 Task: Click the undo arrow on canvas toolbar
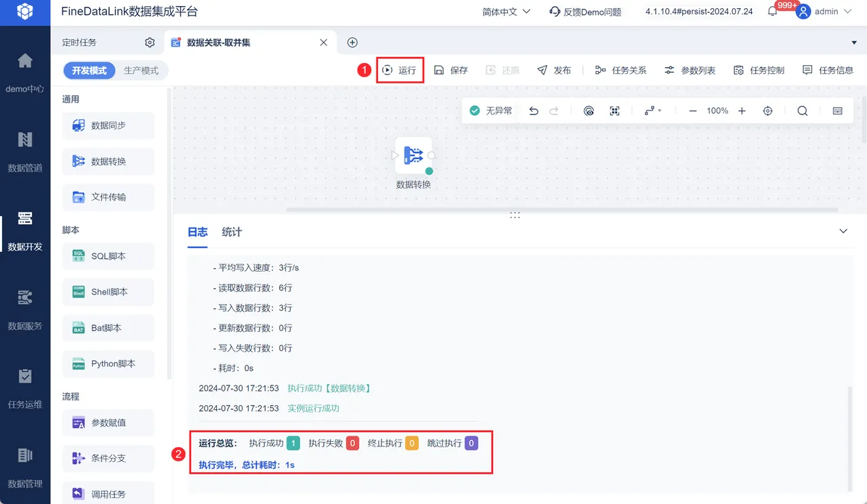(534, 110)
